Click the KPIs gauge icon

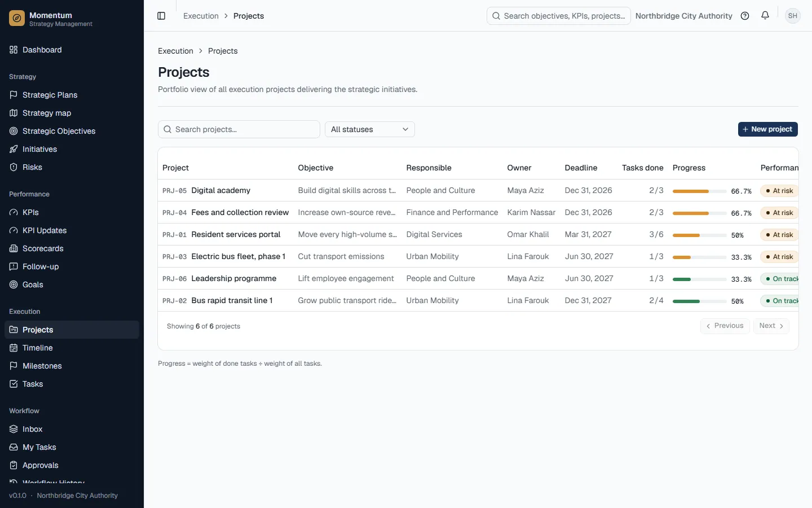[14, 212]
